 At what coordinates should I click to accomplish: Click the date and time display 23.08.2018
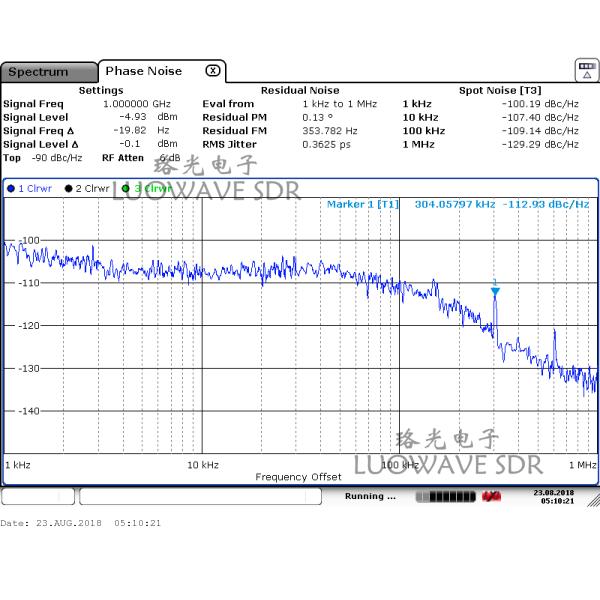coord(554,496)
